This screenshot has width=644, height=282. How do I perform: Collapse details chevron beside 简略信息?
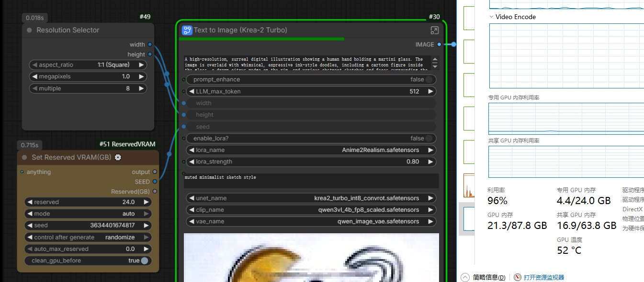[x=465, y=277]
